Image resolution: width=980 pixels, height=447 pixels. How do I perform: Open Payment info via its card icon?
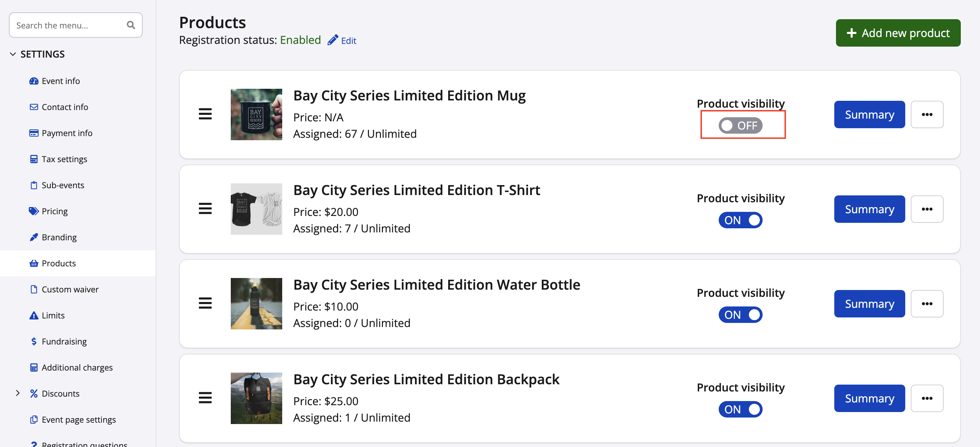[x=34, y=133]
